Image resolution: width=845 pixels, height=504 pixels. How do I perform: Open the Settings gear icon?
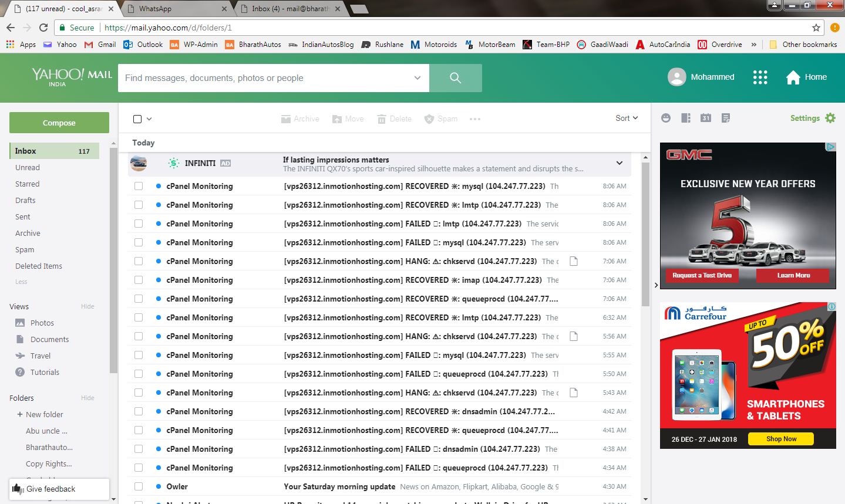(x=830, y=118)
